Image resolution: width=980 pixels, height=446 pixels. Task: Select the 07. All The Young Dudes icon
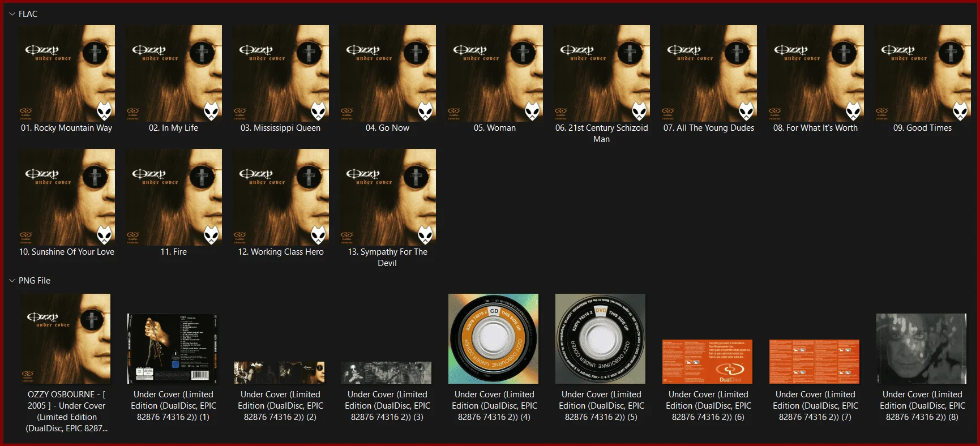pos(709,73)
